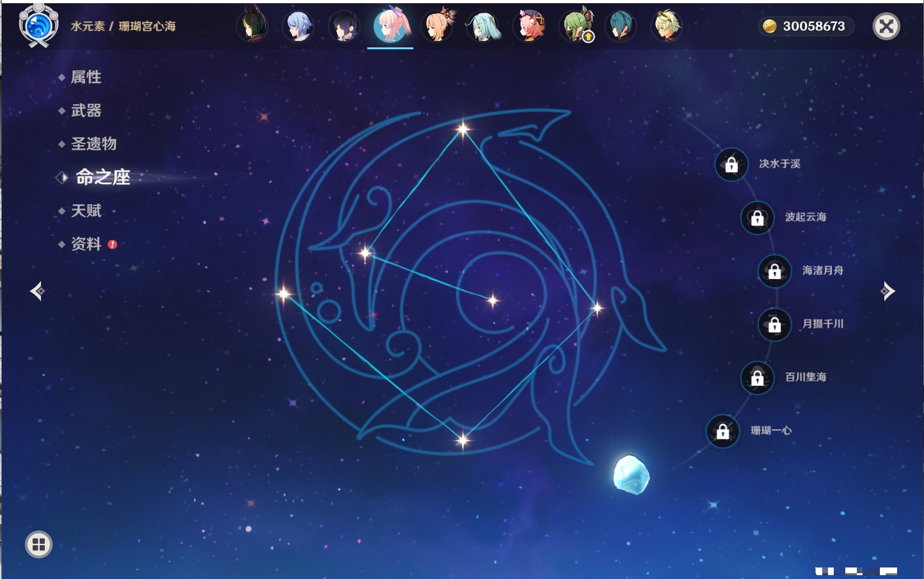Image resolution: width=924 pixels, height=579 pixels.
Task: Close the character screen
Action: coord(886,26)
